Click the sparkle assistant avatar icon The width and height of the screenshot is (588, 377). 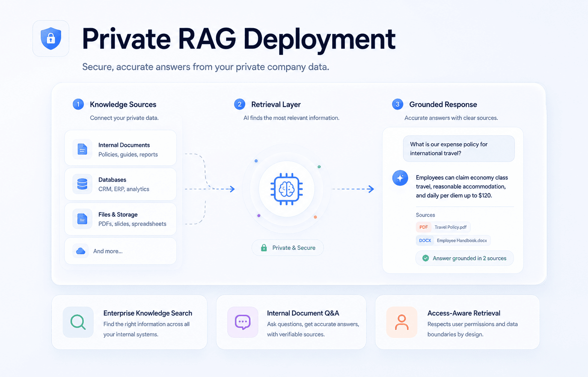400,178
